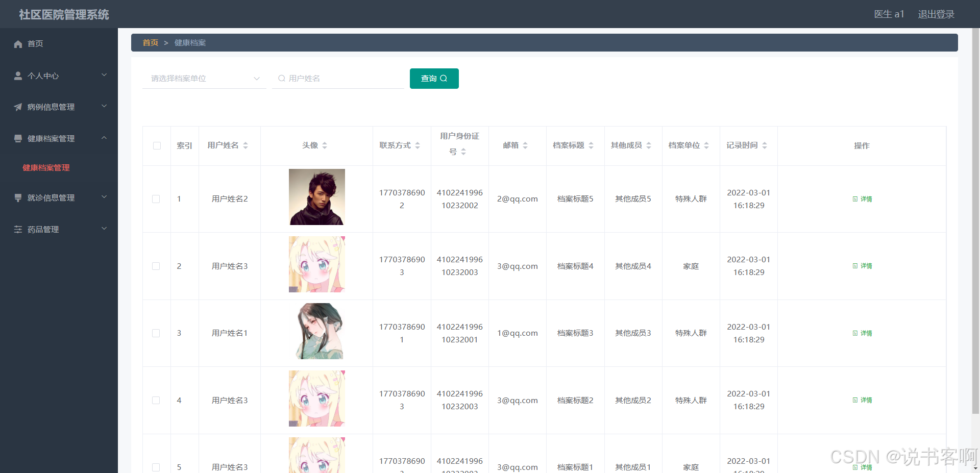Check the row for 档案标题3

pyautogui.click(x=156, y=333)
